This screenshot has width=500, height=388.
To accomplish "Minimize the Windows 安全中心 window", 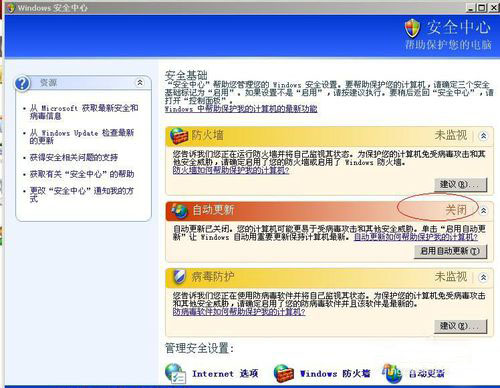I will [471, 8].
